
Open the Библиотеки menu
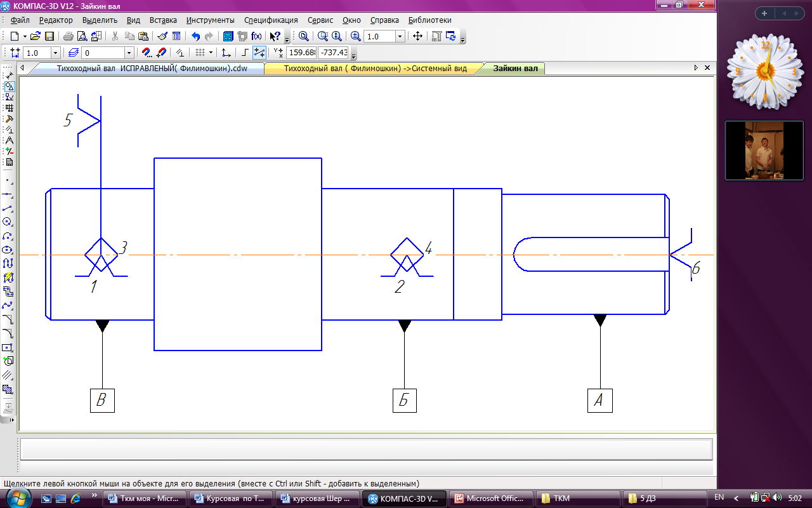coord(430,20)
